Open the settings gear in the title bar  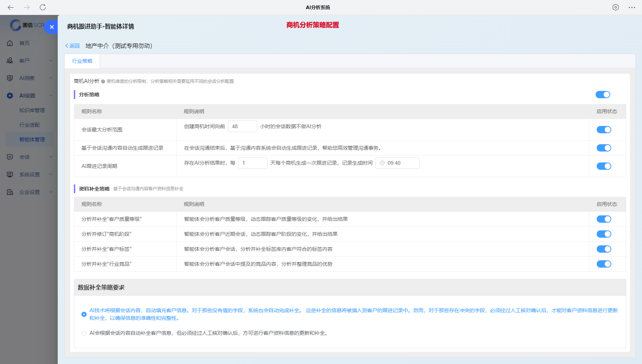pyautogui.click(x=616, y=7)
